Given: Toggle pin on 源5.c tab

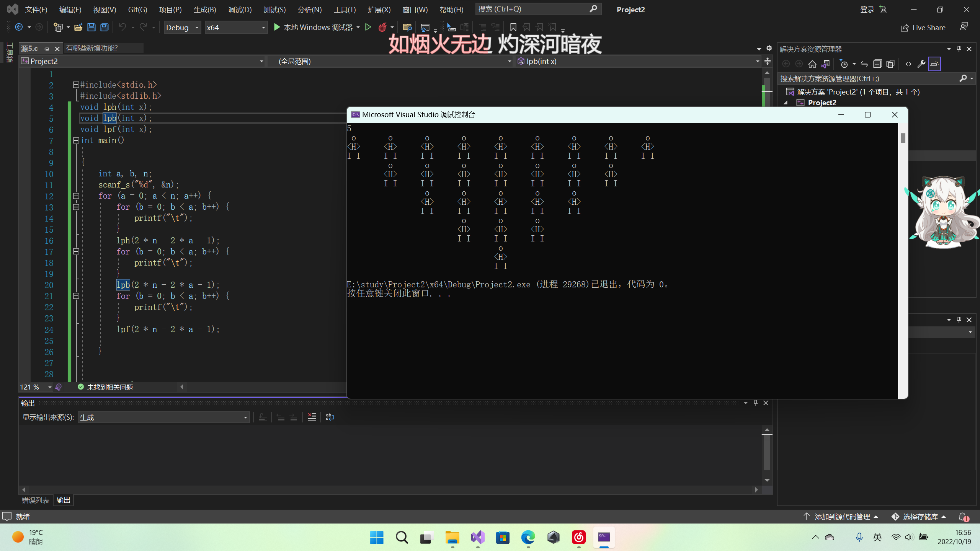Looking at the screenshot, I should [47, 49].
